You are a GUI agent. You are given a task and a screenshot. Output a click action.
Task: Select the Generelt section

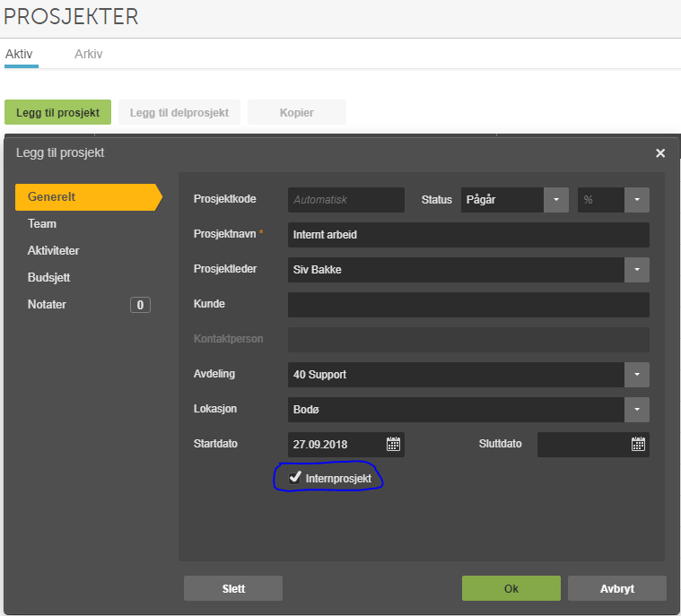89,197
